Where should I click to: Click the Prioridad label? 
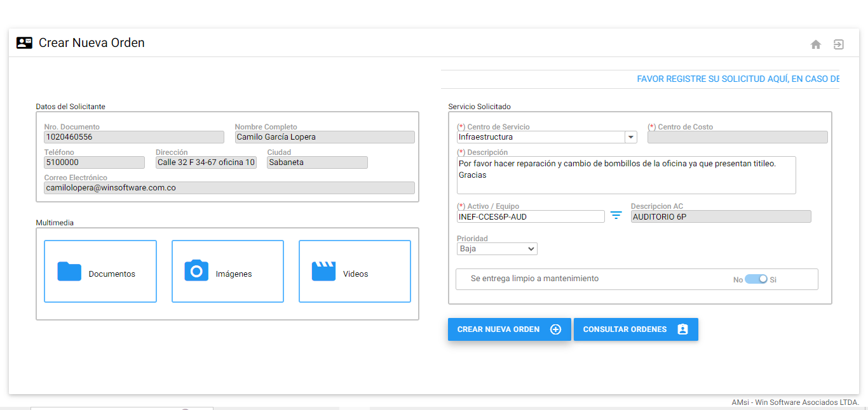click(472, 239)
